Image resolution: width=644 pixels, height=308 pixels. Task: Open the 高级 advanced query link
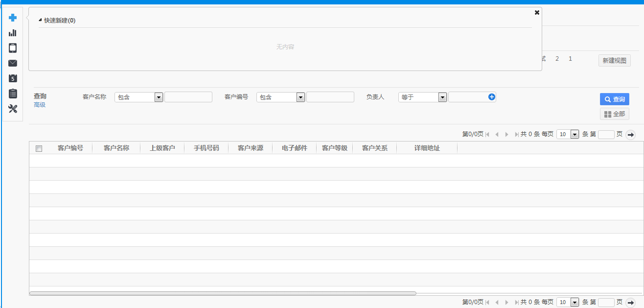(x=40, y=105)
